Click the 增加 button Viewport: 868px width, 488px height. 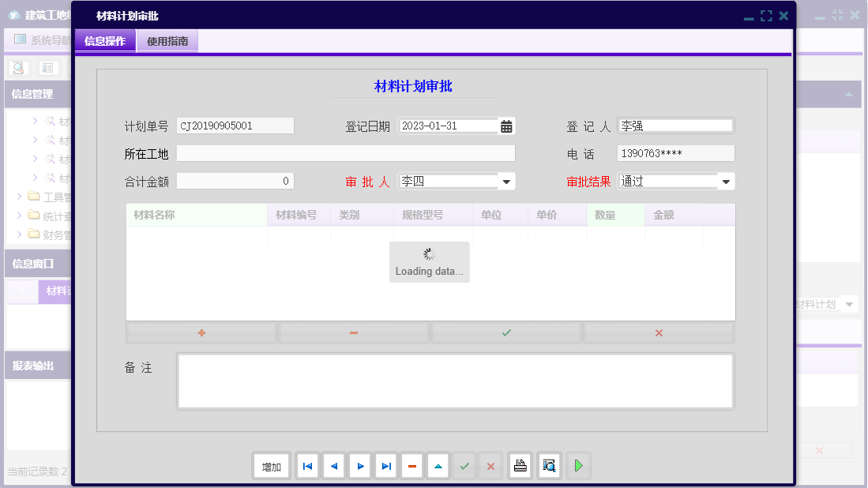pos(272,466)
